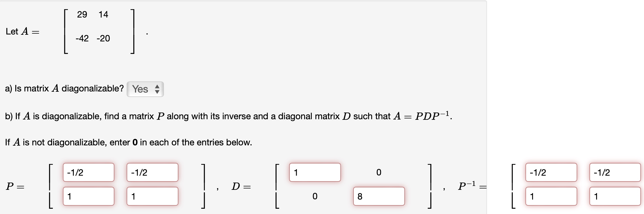Click the up-down arrows on the Yes selector
The image size is (644, 214).
tap(158, 89)
